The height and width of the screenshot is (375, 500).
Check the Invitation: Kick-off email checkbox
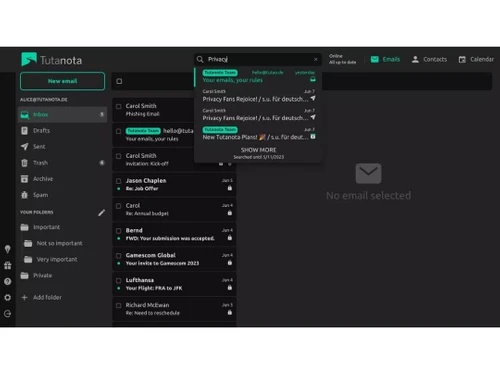pos(118,156)
